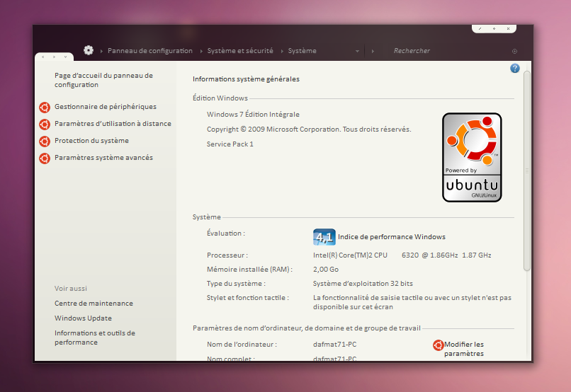Click the 4,1 performance score badge
The image size is (571, 392).
pos(324,237)
